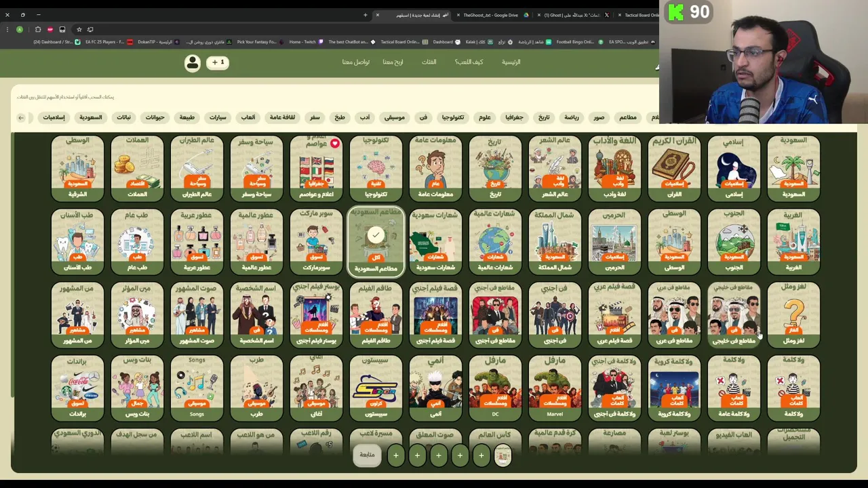The height and width of the screenshot is (488, 868).
Task: Select the عالم الطيران aviation card
Action: point(197,167)
